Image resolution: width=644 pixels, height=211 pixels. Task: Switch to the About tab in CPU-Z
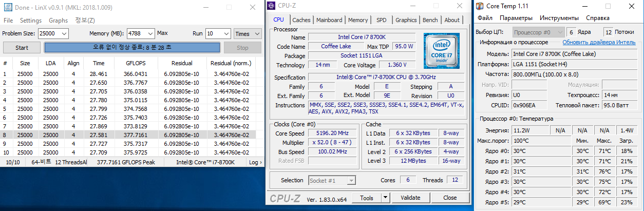coord(452,20)
